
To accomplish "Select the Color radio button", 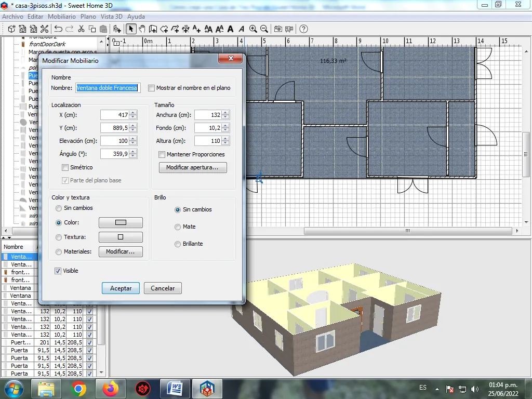I will [59, 223].
